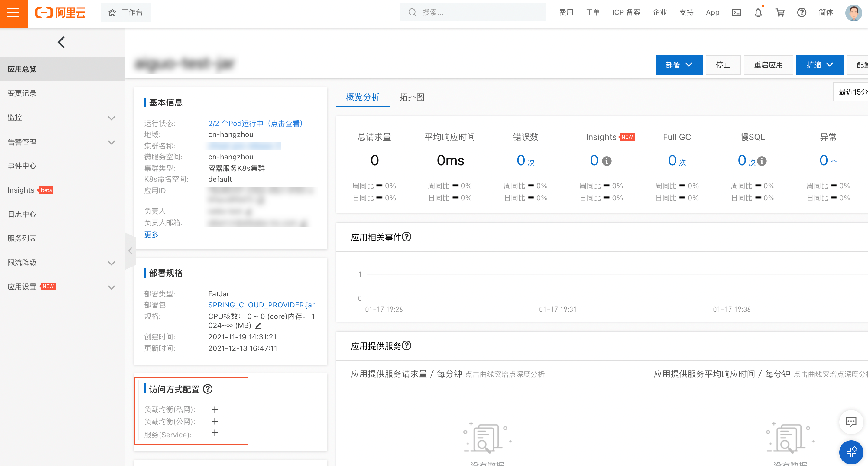
Task: Focus the 搜索 search field
Action: coord(473,12)
